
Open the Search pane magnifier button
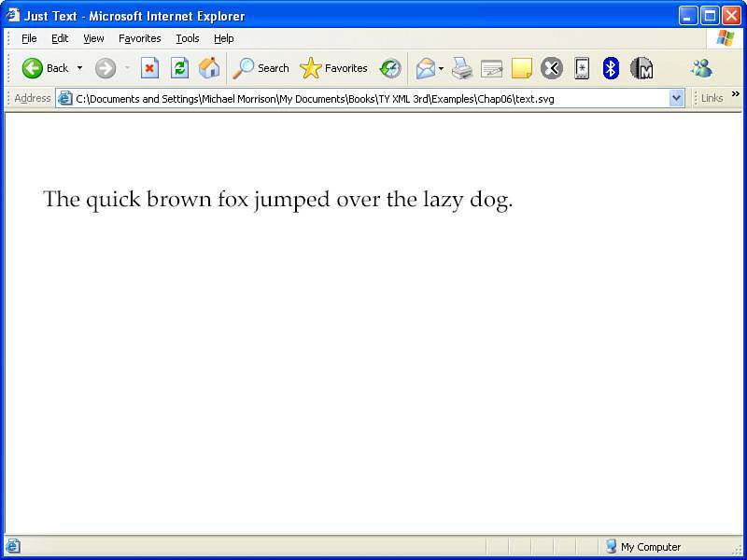[261, 68]
